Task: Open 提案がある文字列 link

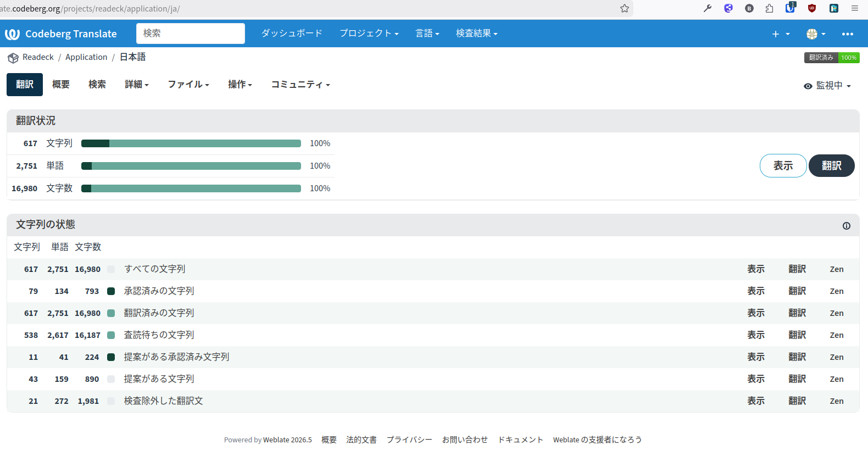Action: pyautogui.click(x=159, y=379)
